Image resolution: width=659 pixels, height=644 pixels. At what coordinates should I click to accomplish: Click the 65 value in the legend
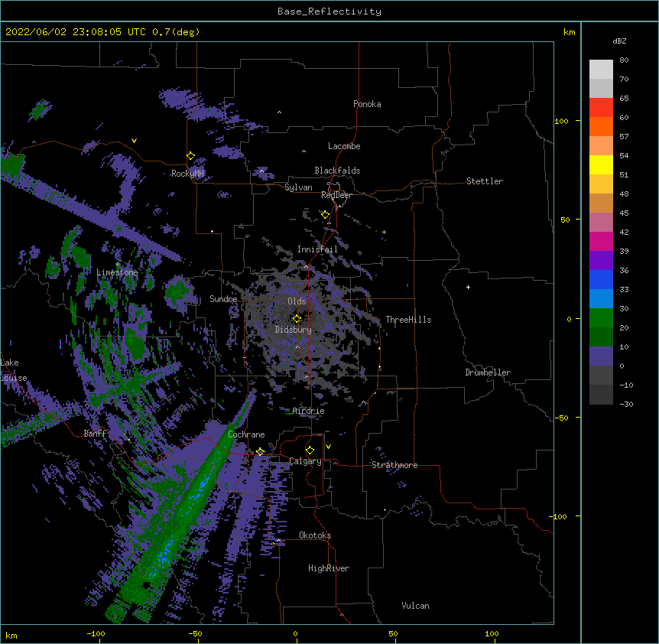pos(624,99)
